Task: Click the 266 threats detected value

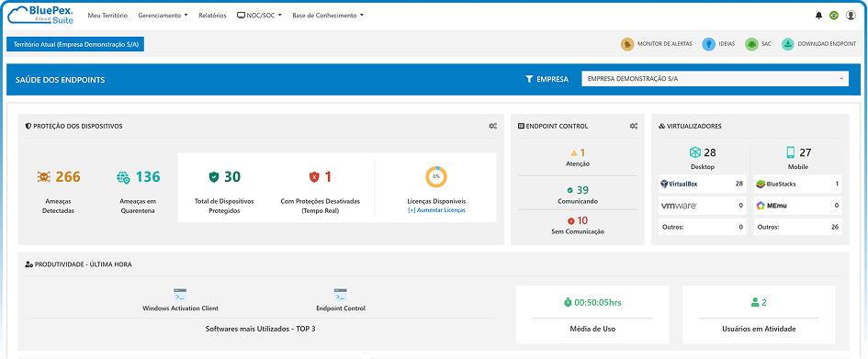Action: [68, 177]
